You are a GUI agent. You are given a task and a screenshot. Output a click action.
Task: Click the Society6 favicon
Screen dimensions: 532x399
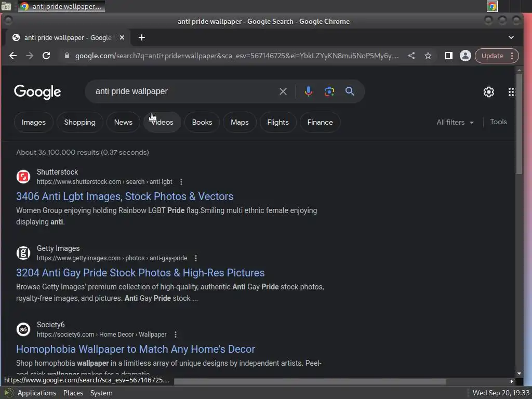pyautogui.click(x=23, y=329)
